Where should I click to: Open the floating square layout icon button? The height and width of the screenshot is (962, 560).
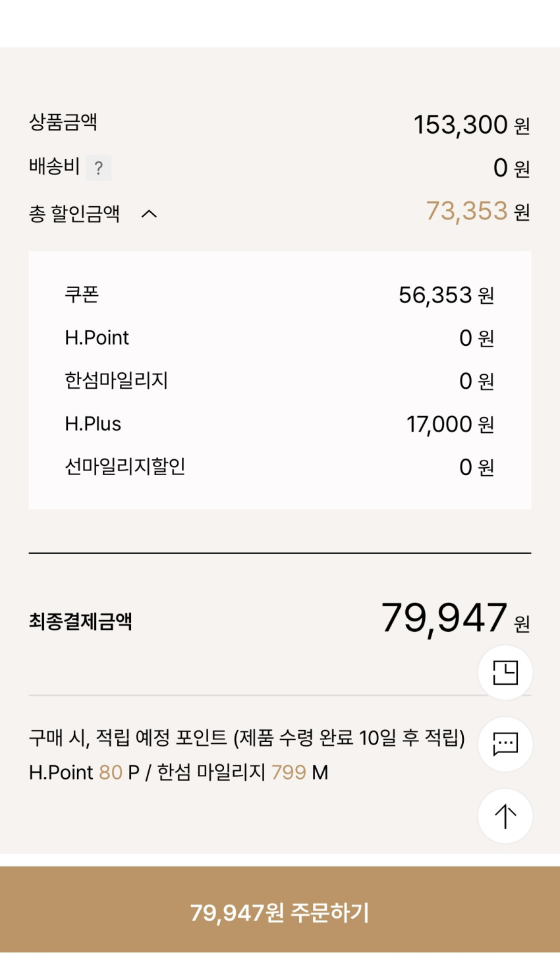[x=505, y=673]
